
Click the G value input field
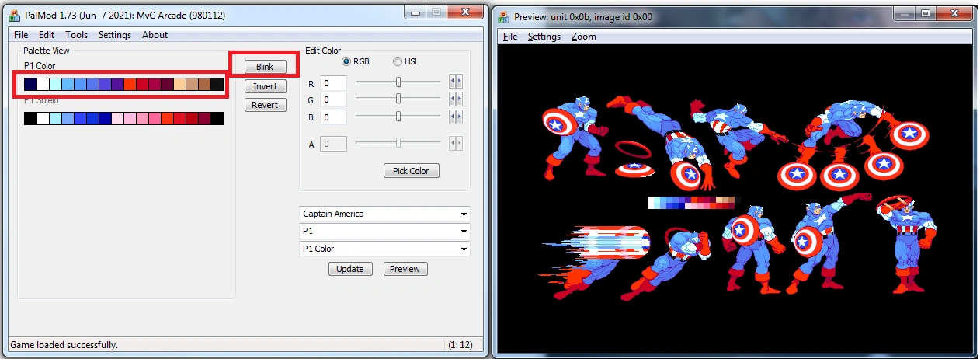click(x=333, y=99)
